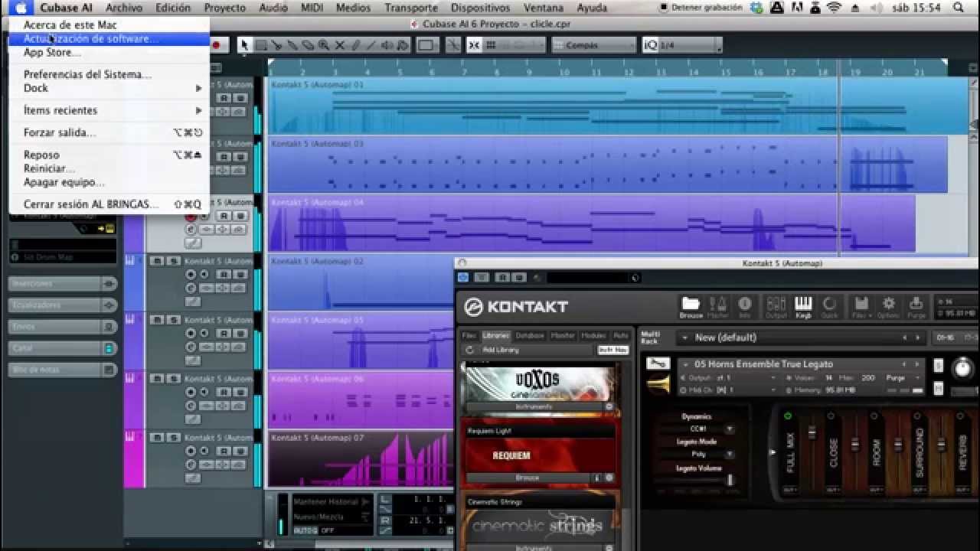Select the Line tool
This screenshot has height=551, width=980.
pos(372,45)
